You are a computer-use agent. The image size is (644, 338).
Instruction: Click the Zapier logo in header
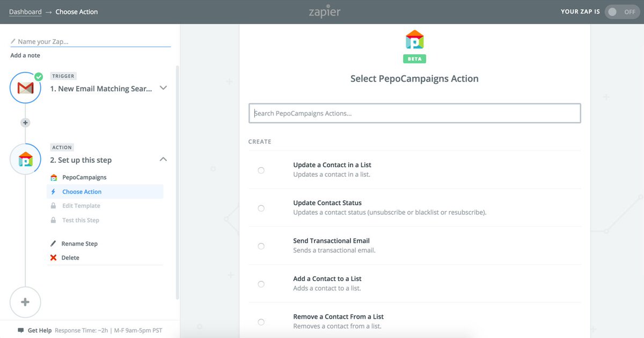tap(325, 11)
